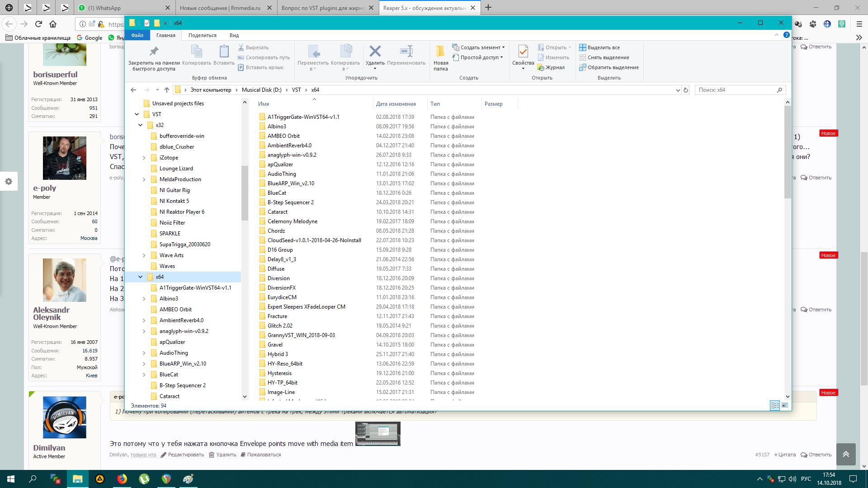Image resolution: width=868 pixels, height=488 pixels.
Task: Click Invert Selection (Обратить выделение)
Action: [x=609, y=67]
